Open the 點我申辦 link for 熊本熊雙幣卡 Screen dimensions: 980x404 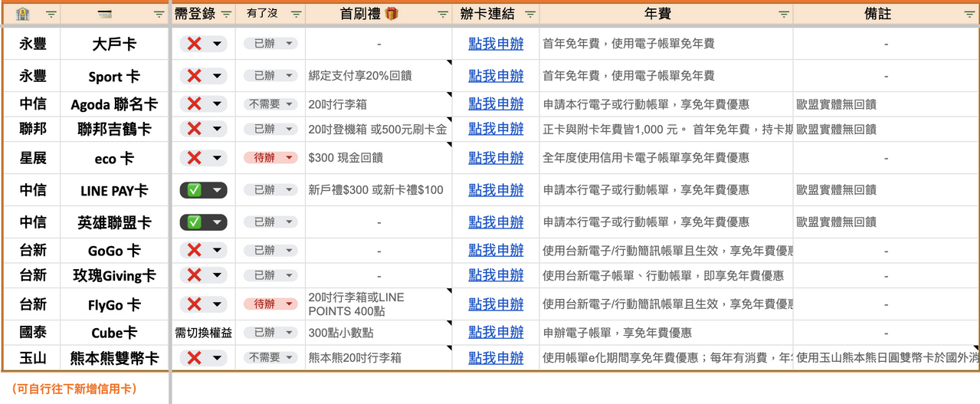pos(496,358)
